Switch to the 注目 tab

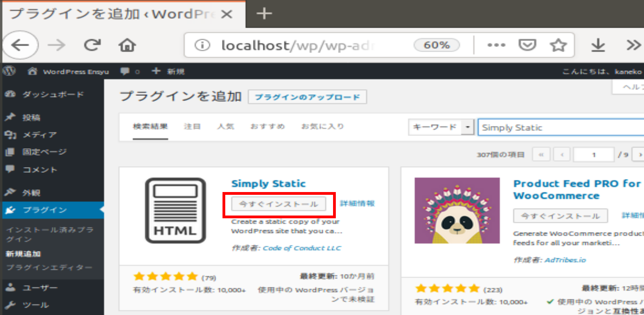pyautogui.click(x=192, y=126)
